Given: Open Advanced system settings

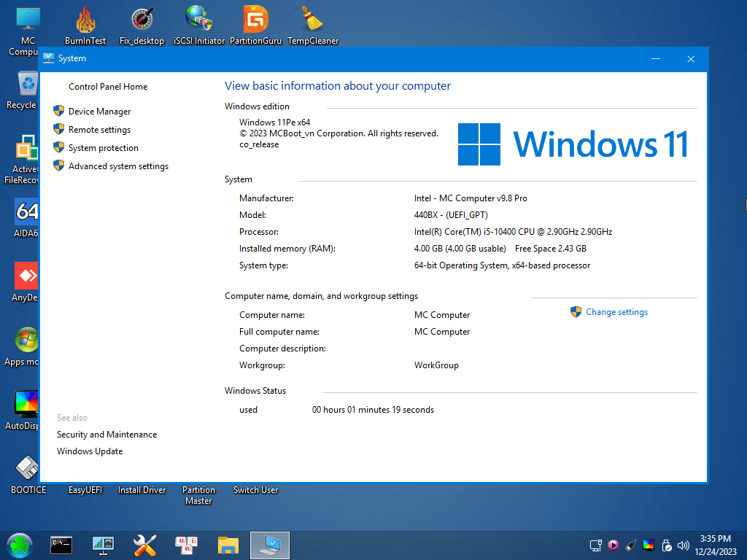Looking at the screenshot, I should click(x=118, y=166).
